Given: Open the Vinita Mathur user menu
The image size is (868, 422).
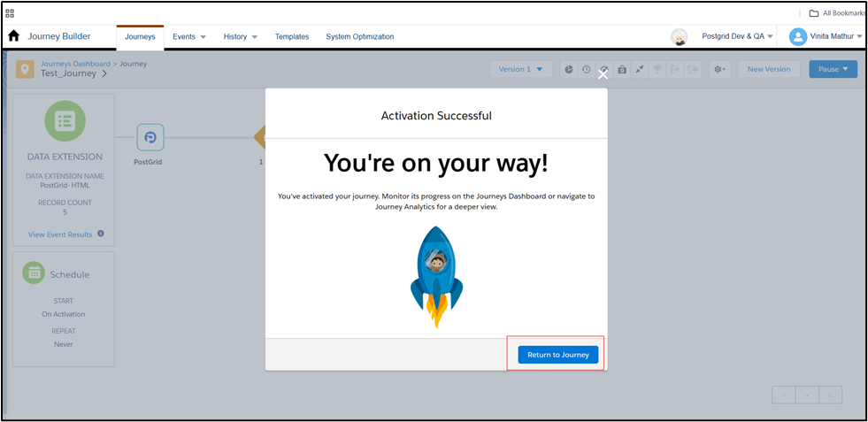Looking at the screenshot, I should [x=836, y=36].
